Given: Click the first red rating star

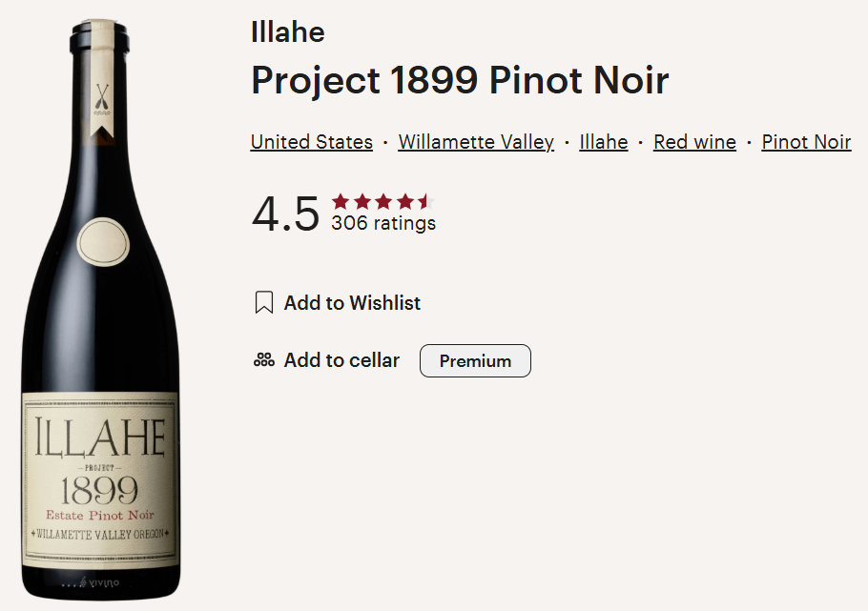Looking at the screenshot, I should pyautogui.click(x=341, y=201).
